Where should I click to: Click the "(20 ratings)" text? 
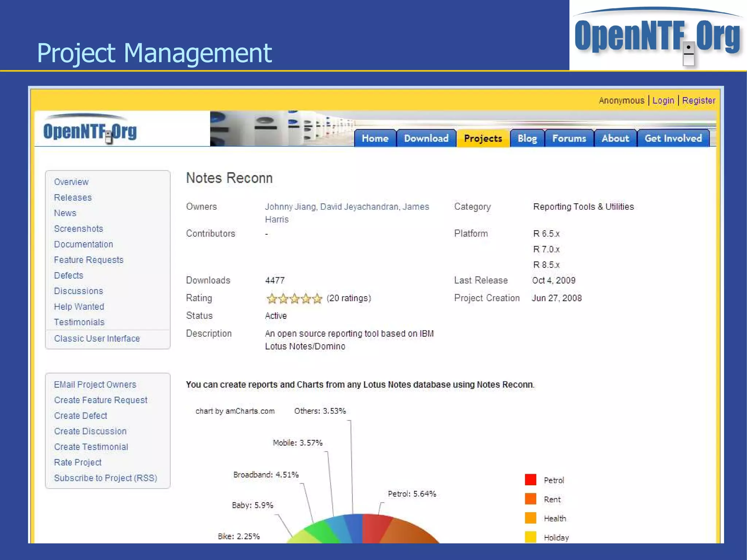[x=349, y=298]
